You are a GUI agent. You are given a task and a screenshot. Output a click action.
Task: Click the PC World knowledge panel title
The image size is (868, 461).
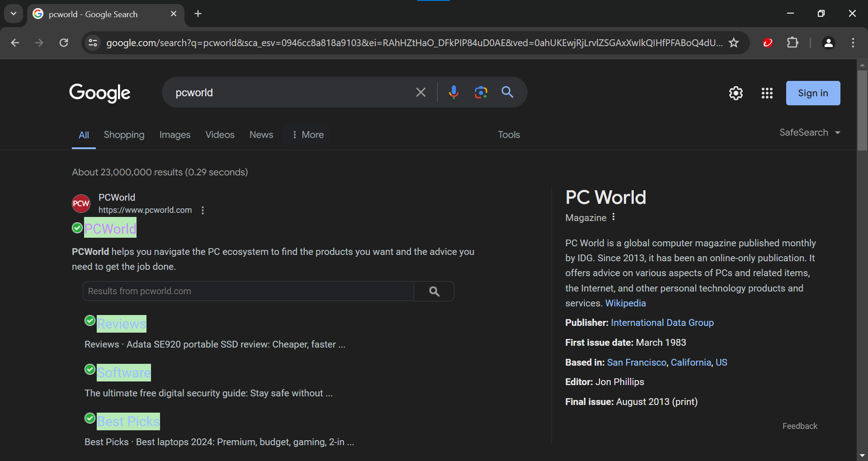pos(605,198)
